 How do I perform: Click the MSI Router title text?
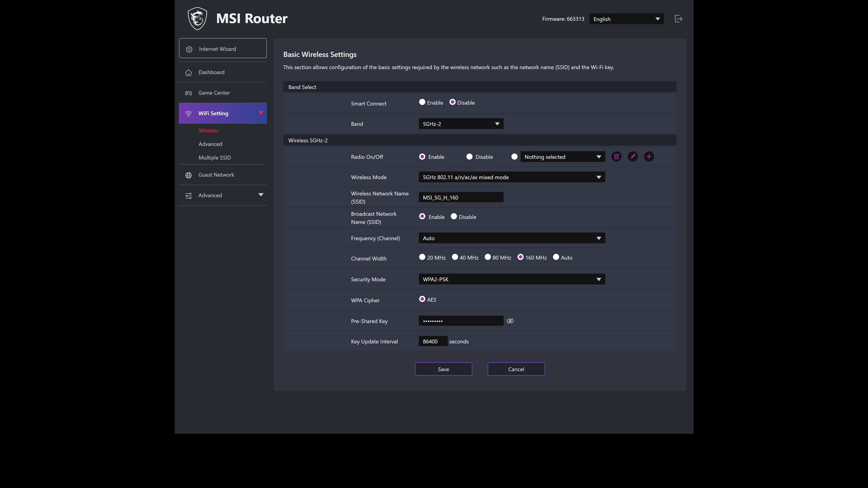[252, 19]
